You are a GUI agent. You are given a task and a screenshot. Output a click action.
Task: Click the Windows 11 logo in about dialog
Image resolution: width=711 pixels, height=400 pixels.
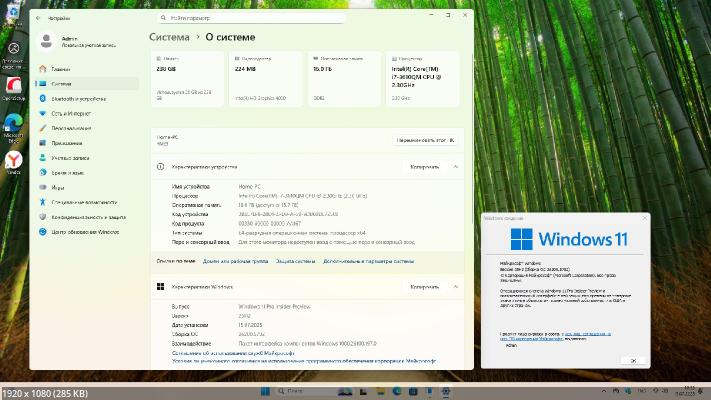(569, 239)
